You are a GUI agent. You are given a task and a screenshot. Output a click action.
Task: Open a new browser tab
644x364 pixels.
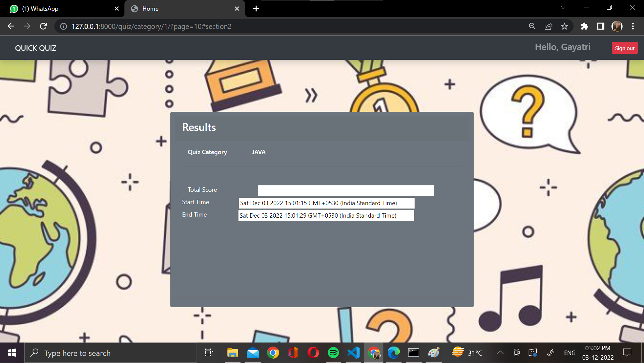click(x=256, y=9)
